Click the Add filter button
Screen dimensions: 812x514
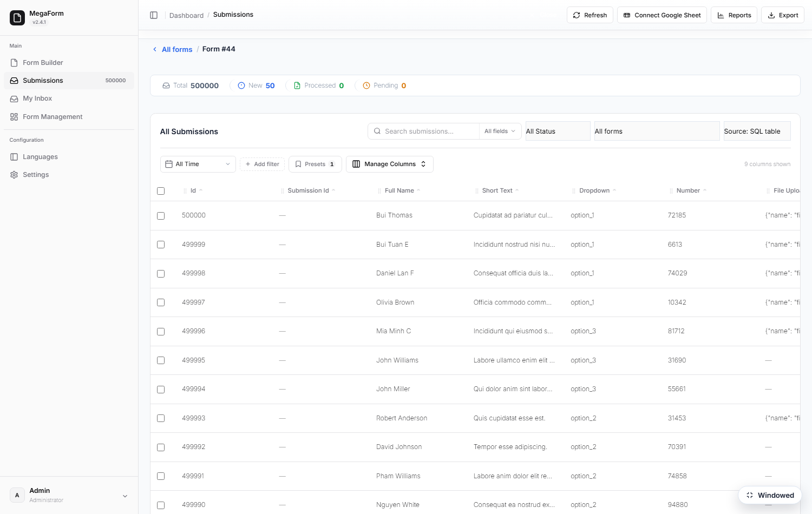pyautogui.click(x=263, y=164)
